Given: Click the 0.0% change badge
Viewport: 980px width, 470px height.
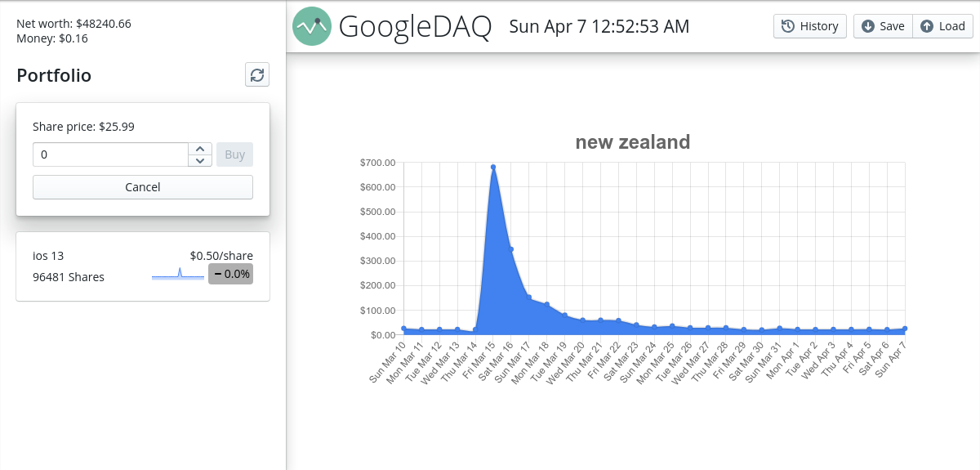Looking at the screenshot, I should (230, 274).
